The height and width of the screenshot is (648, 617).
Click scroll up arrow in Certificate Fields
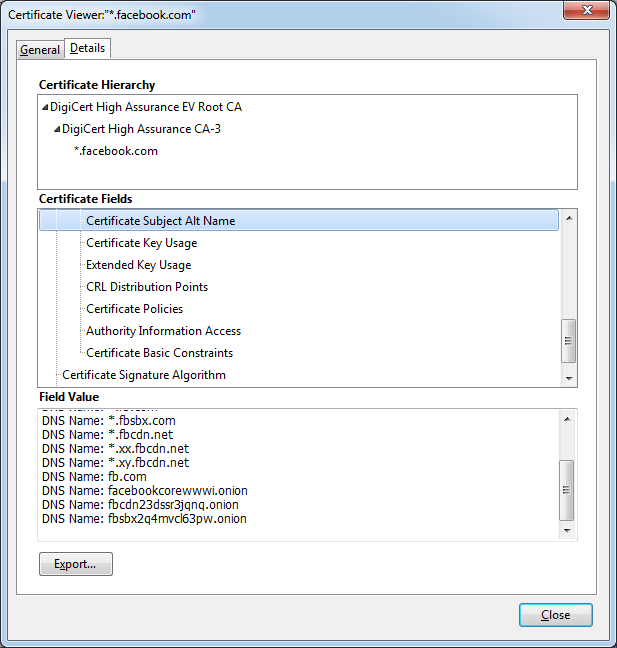569,218
